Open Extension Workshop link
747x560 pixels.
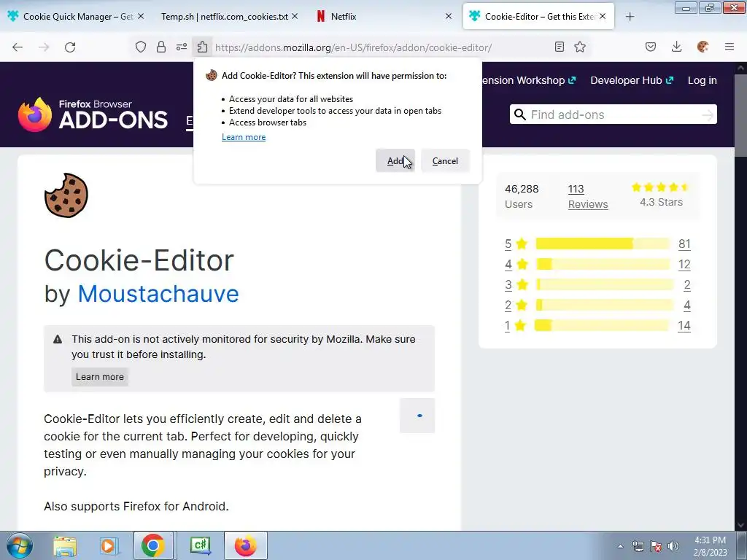[x=529, y=80]
